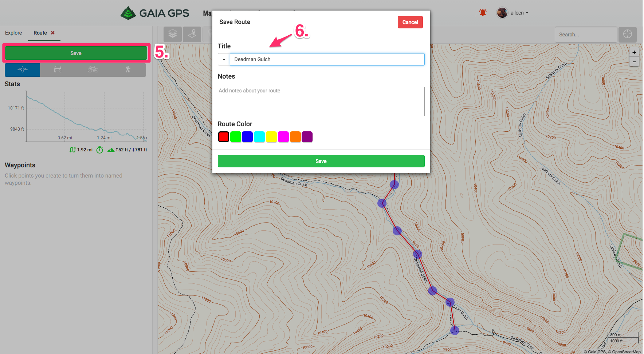Choose the purple route color swatch
Viewport: 644px width, 354px height.
click(307, 137)
